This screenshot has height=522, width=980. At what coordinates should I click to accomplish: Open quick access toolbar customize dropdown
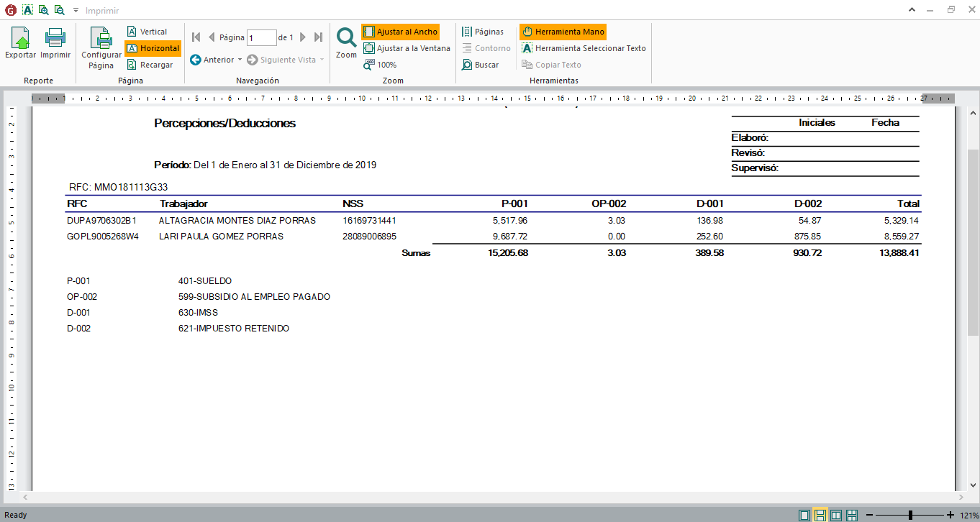[76, 11]
